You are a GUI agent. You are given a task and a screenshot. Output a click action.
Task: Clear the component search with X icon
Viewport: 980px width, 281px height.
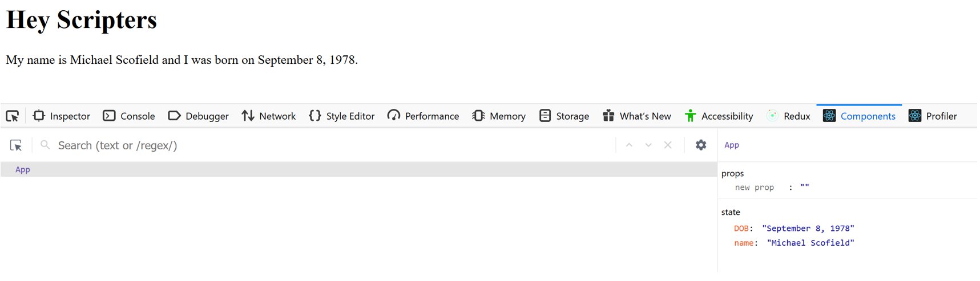tap(668, 145)
